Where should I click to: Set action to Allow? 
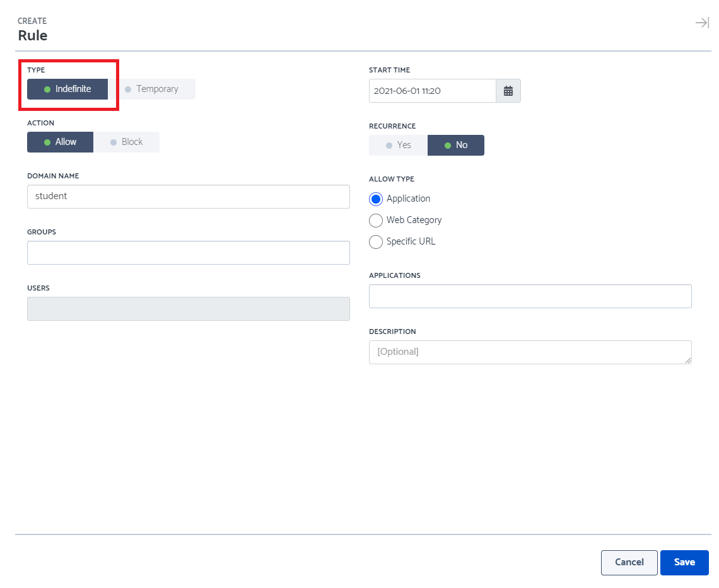[x=60, y=142]
